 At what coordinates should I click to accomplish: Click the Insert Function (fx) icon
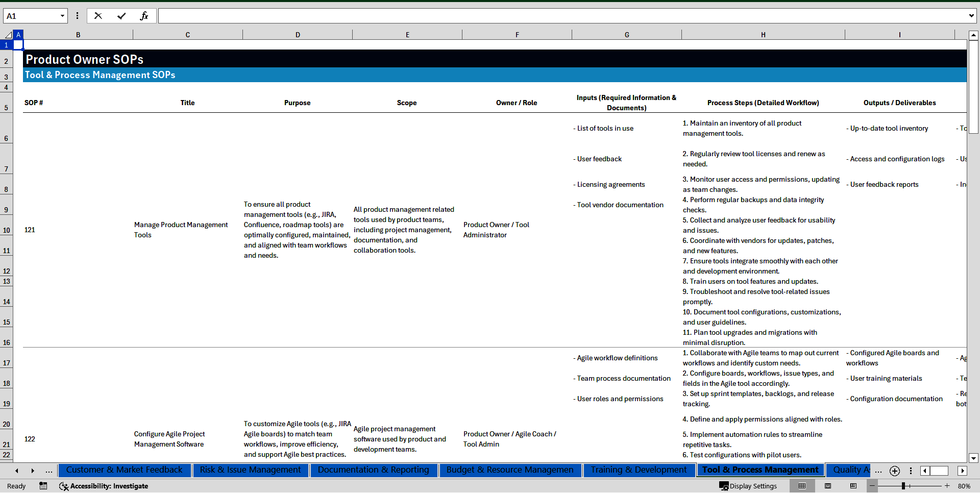144,15
